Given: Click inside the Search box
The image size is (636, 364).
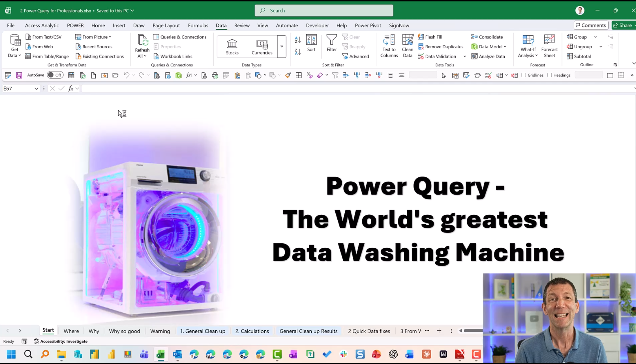Looking at the screenshot, I should click(x=324, y=10).
